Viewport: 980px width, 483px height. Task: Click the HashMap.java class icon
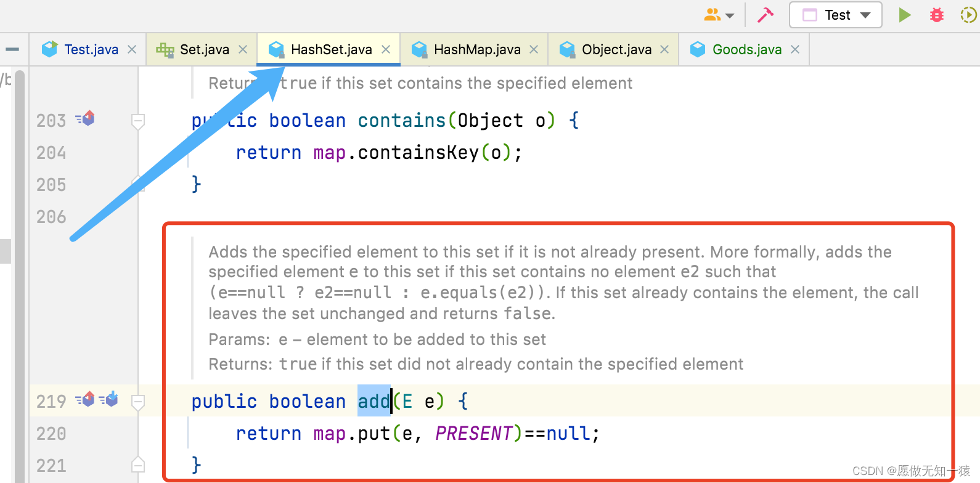point(419,49)
